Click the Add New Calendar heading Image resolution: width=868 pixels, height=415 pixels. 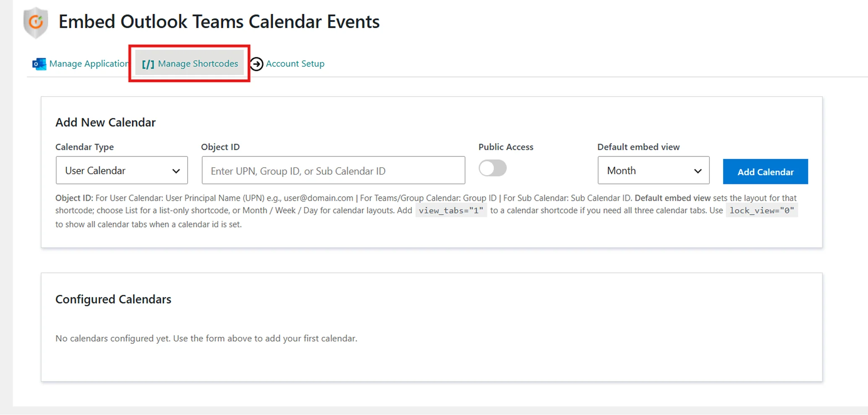[x=105, y=122]
